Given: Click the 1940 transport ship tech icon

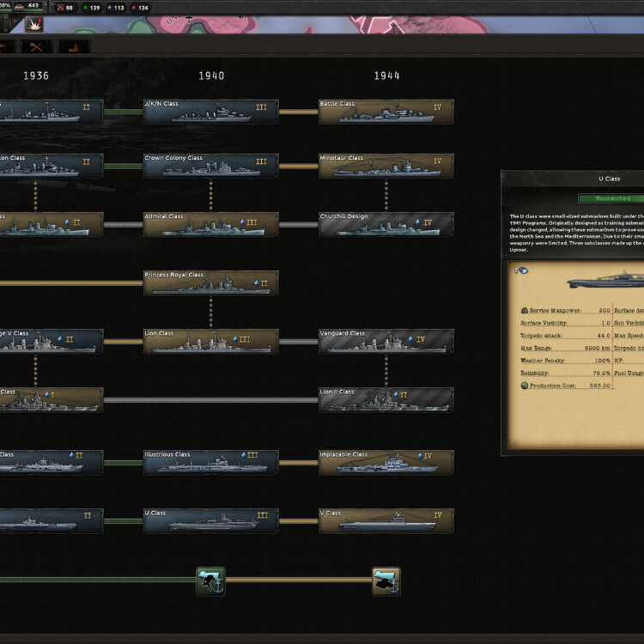Looking at the screenshot, I should click(210, 580).
